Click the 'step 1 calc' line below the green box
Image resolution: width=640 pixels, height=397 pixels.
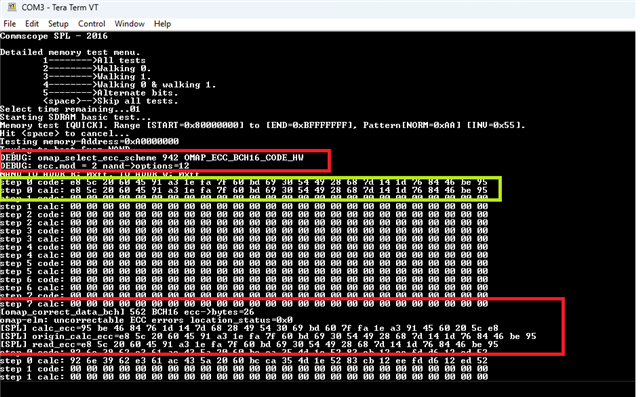[x=244, y=206]
